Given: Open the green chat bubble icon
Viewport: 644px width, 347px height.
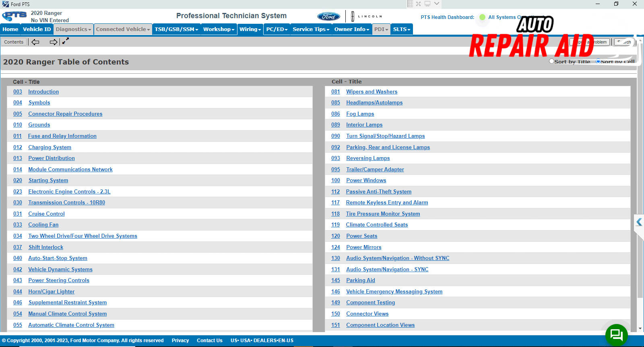Looking at the screenshot, I should click(x=617, y=335).
